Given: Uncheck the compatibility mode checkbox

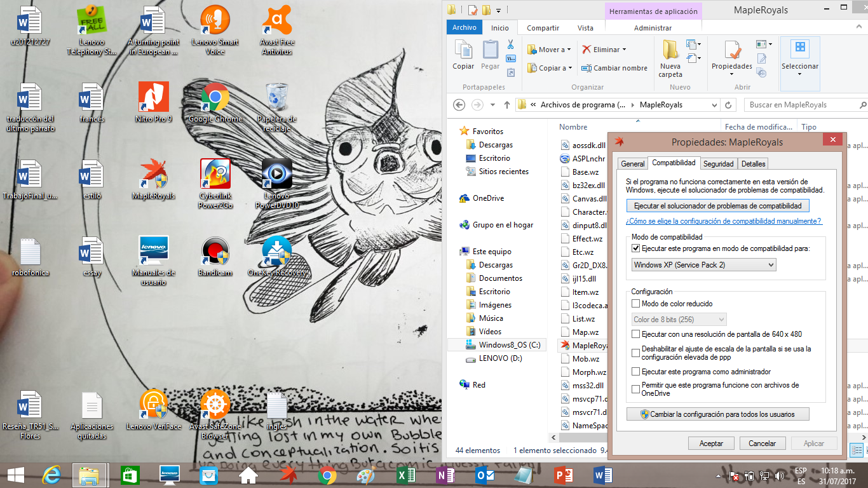Looking at the screenshot, I should 636,248.
